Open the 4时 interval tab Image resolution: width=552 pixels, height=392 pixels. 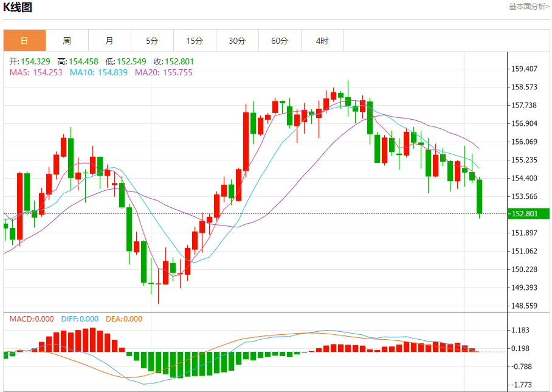tap(322, 41)
